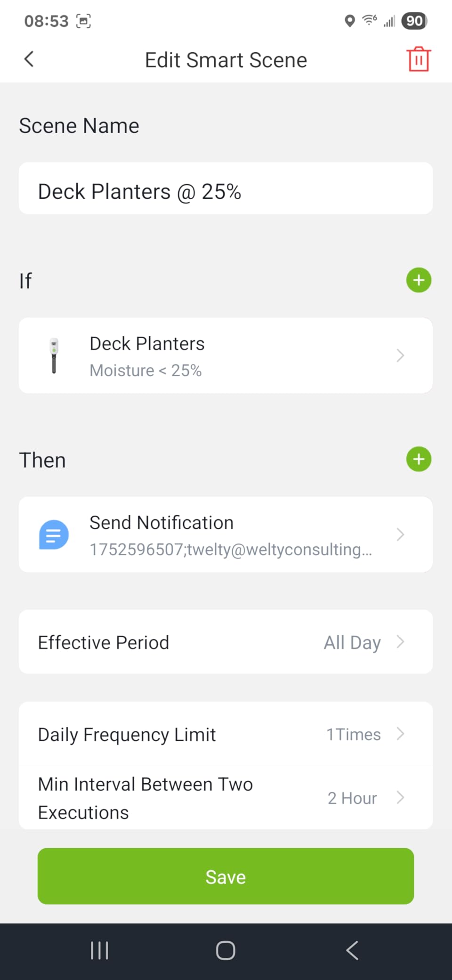Tap the soil moisture sensor icon
Image resolution: width=452 pixels, height=980 pixels.
(54, 356)
